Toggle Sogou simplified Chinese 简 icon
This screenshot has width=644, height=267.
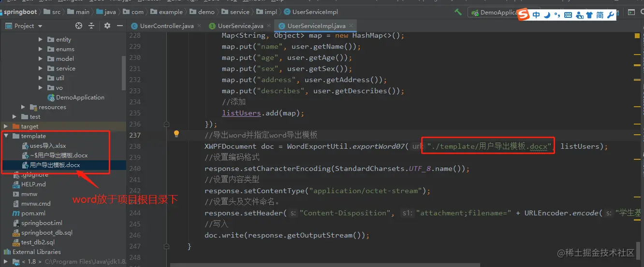[x=600, y=15]
